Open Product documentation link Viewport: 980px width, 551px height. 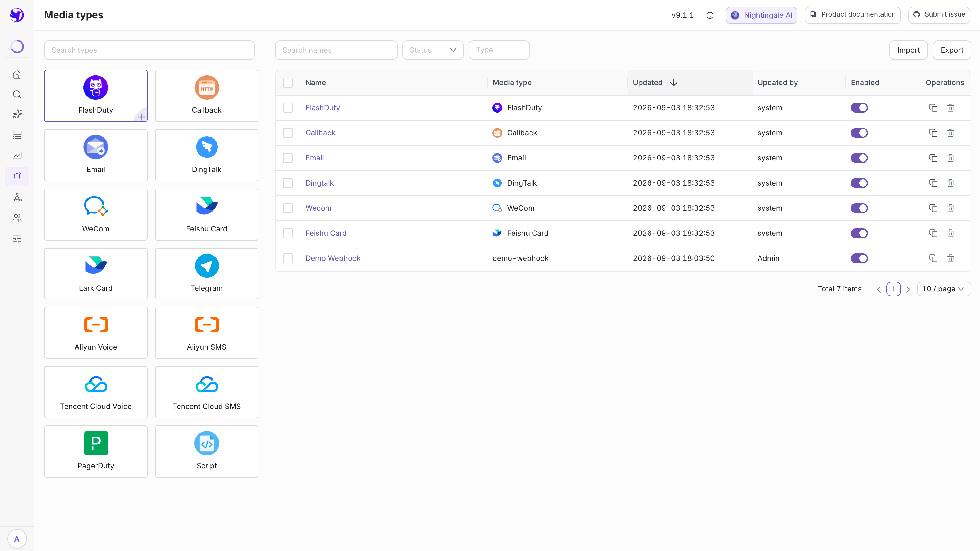[853, 15]
